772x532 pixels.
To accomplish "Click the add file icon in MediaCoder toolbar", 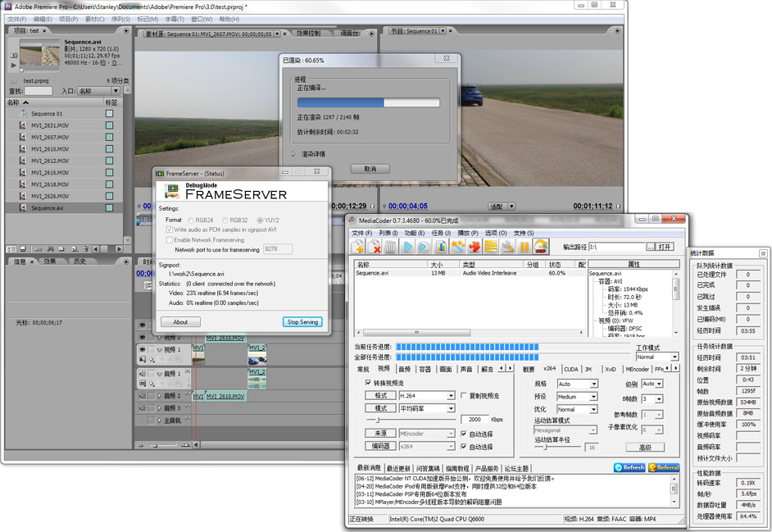I will tap(357, 246).
